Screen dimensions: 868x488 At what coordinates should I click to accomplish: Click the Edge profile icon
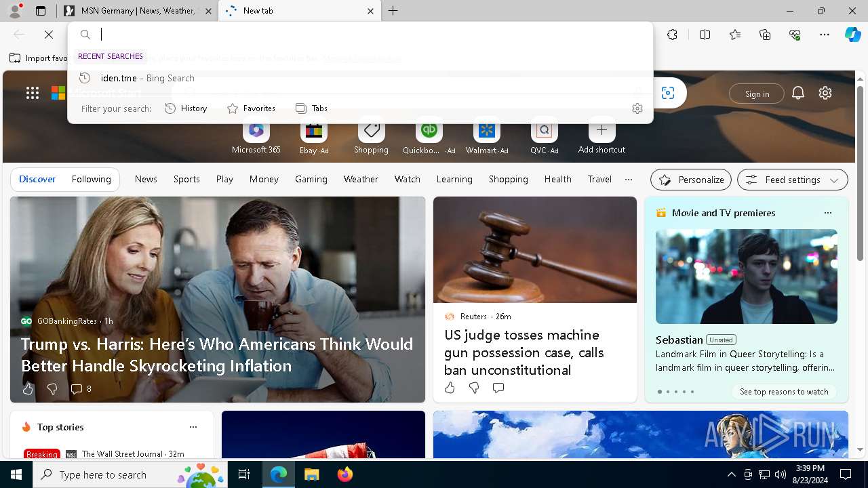coord(14,11)
